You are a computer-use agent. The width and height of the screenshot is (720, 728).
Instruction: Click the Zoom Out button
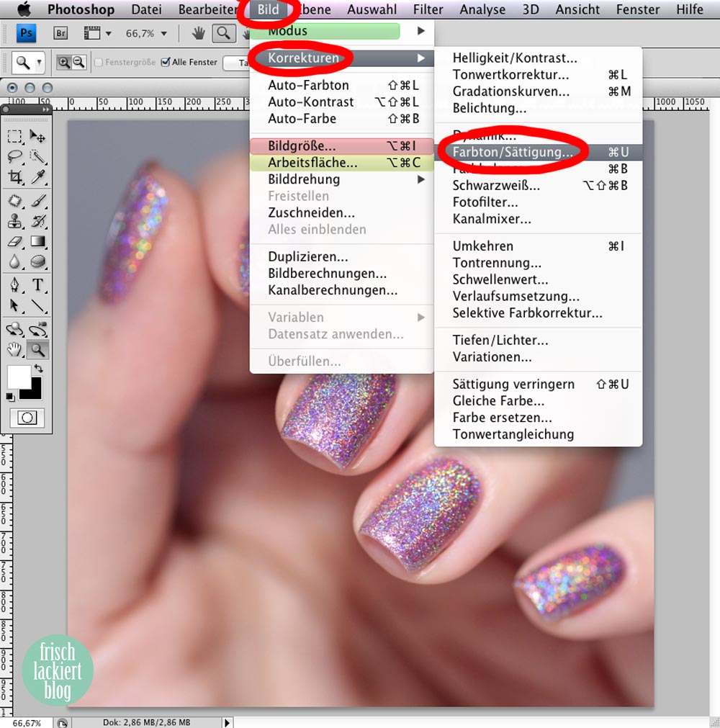coord(79,62)
